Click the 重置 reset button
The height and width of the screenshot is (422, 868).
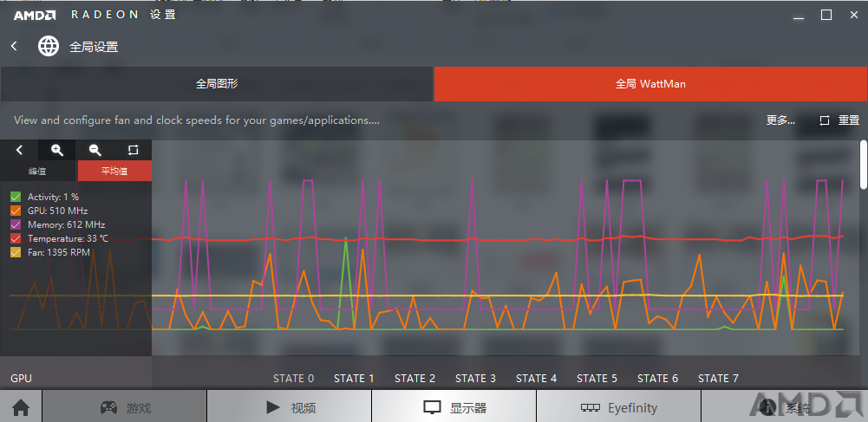coord(849,120)
